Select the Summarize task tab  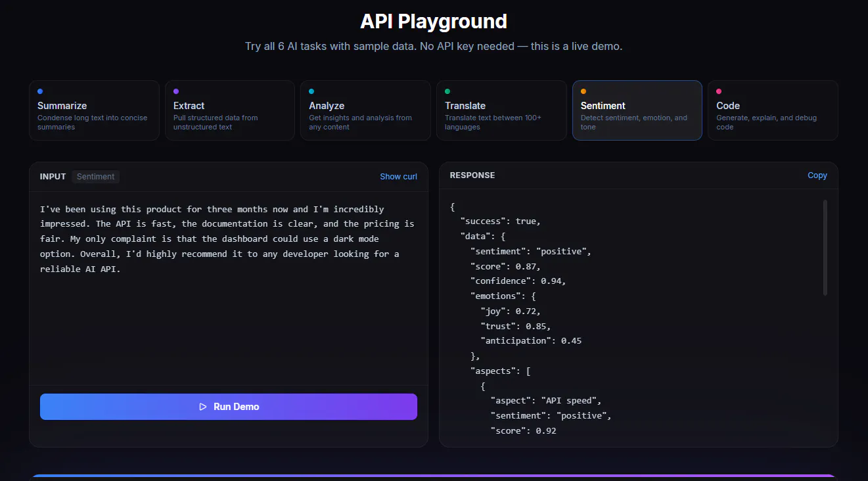(94, 110)
